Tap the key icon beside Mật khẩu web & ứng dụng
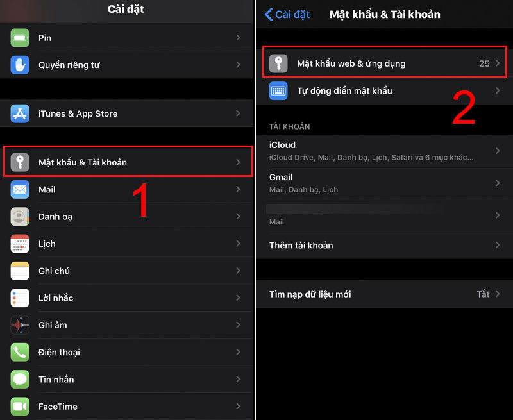The width and height of the screenshot is (513, 420). point(278,63)
